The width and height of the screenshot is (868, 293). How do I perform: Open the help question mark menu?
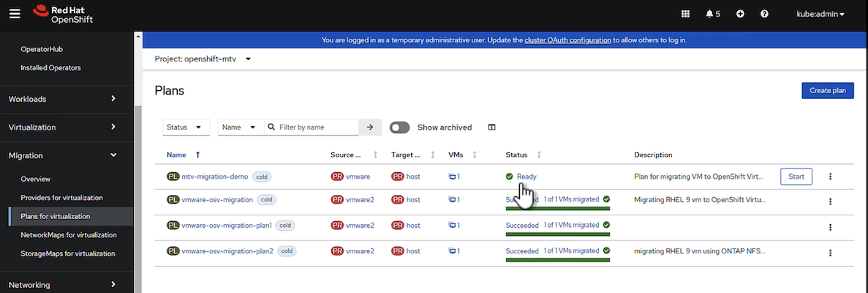(x=764, y=14)
